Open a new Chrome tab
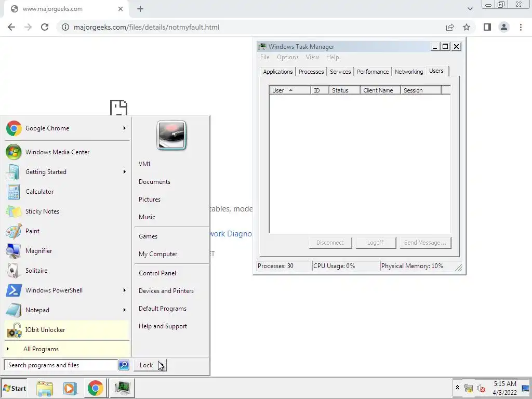532x399 pixels. (x=140, y=9)
